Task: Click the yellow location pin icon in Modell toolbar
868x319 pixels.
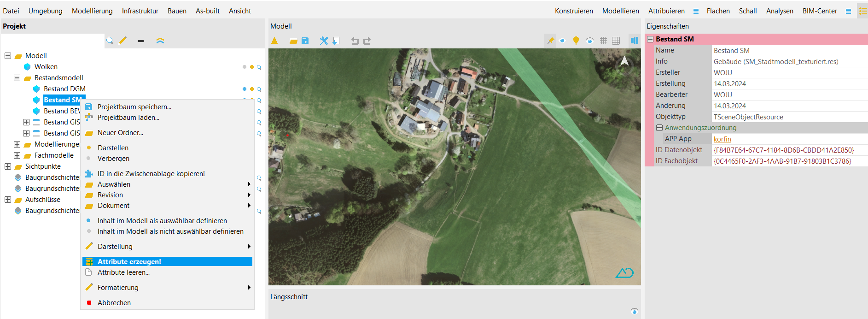Action: point(576,41)
